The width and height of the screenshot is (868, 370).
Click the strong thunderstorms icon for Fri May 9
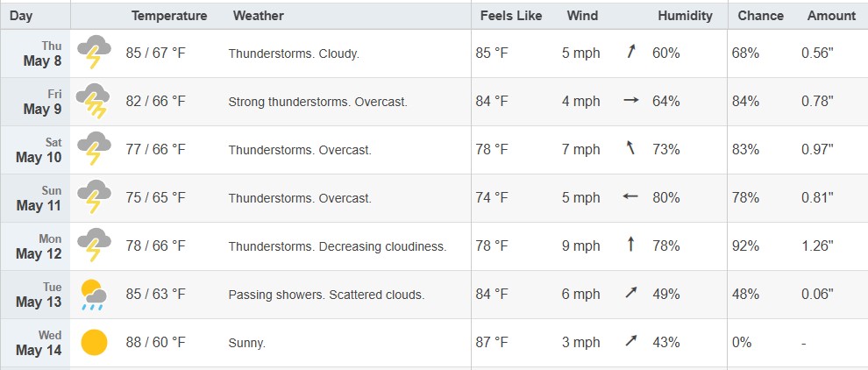point(93,100)
